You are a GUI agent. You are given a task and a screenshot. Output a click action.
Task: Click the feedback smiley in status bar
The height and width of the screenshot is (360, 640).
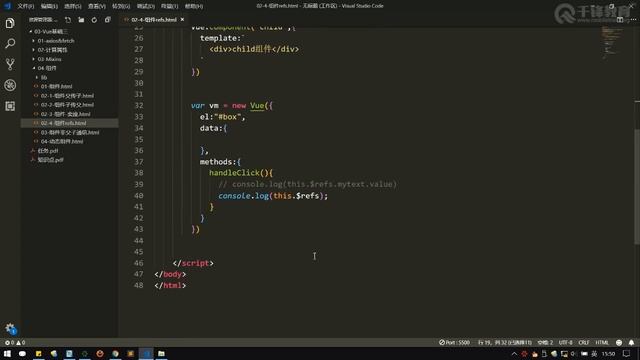point(619,342)
